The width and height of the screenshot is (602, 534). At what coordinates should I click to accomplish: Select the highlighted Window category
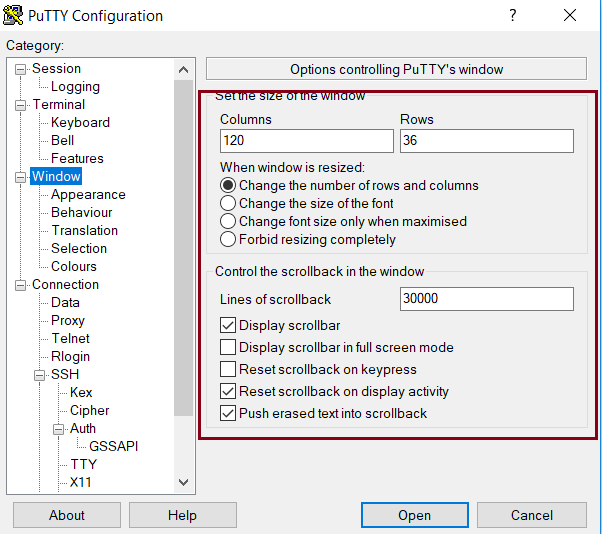point(56,177)
